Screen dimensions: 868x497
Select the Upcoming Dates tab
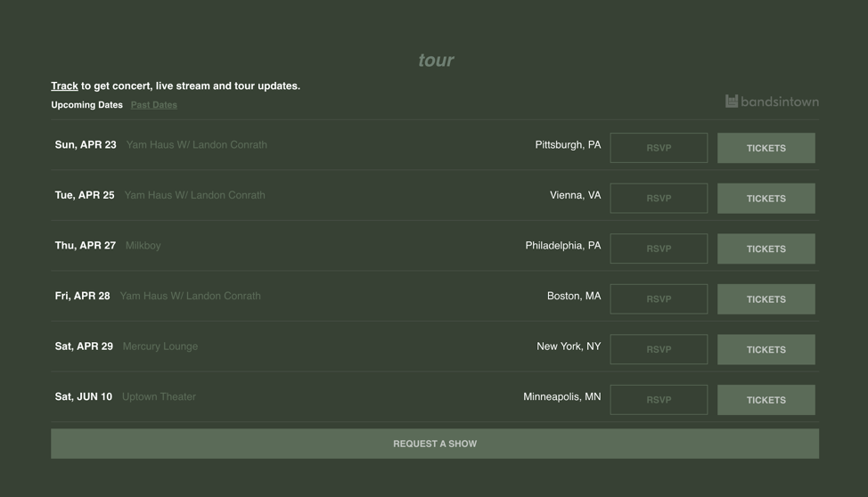point(86,105)
